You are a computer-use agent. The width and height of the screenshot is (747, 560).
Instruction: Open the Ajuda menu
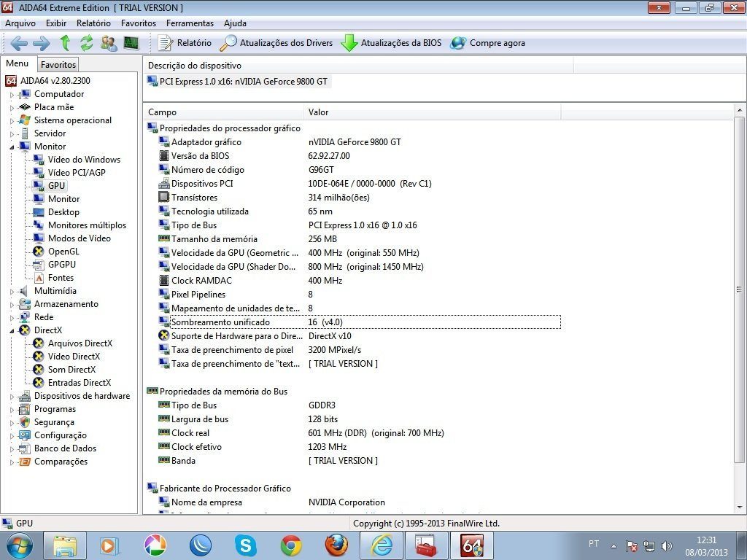tap(235, 23)
